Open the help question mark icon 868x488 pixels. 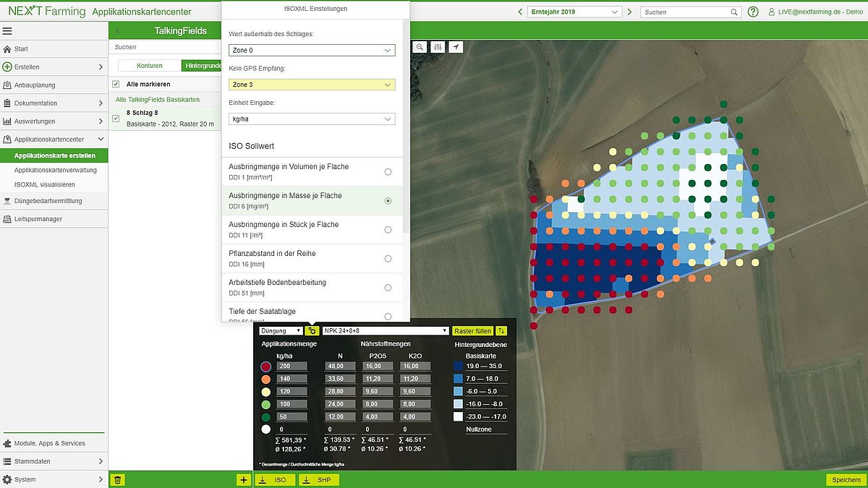click(x=753, y=12)
